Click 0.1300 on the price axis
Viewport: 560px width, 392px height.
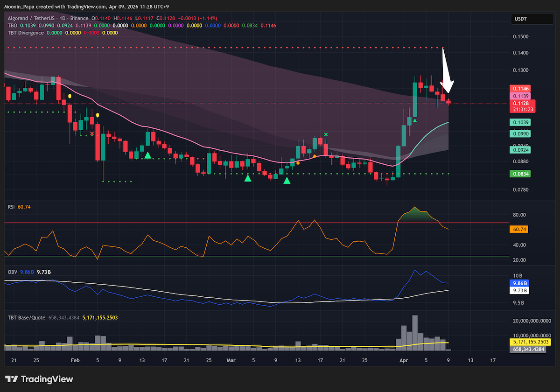(522, 70)
